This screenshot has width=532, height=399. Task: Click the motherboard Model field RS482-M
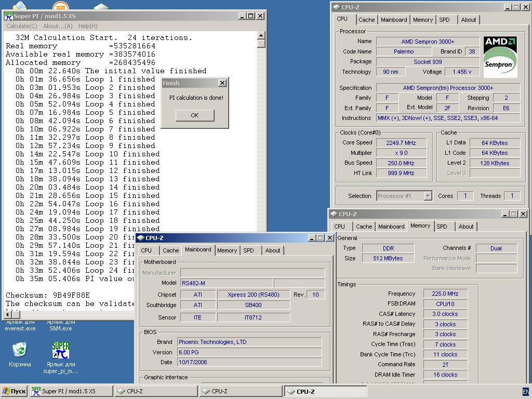[227, 283]
